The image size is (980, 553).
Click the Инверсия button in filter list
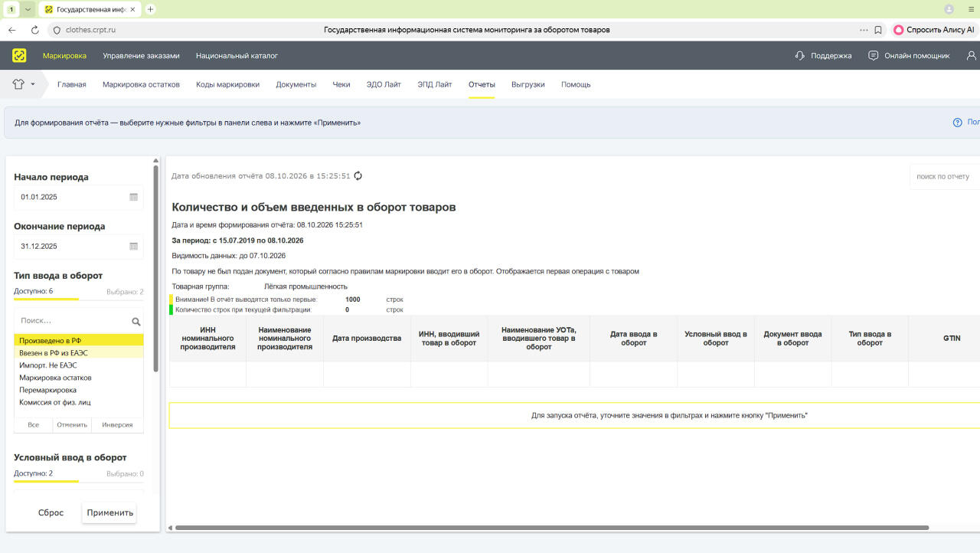click(117, 424)
